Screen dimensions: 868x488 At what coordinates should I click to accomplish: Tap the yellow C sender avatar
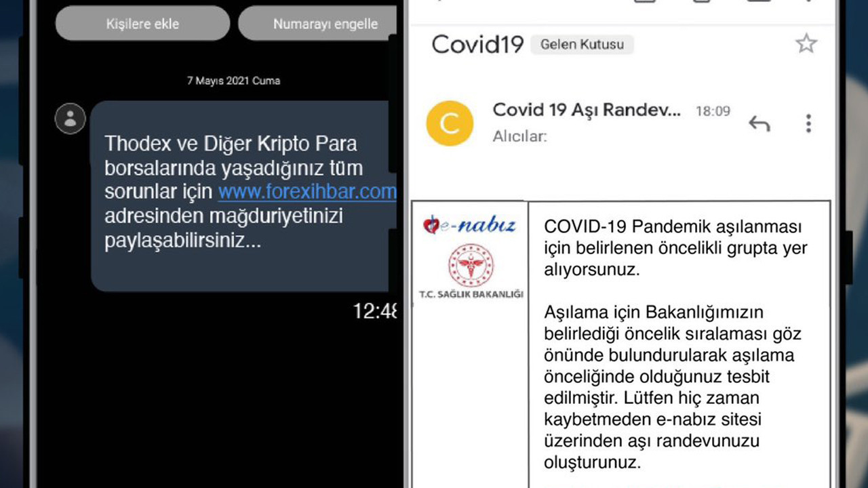pyautogui.click(x=449, y=123)
